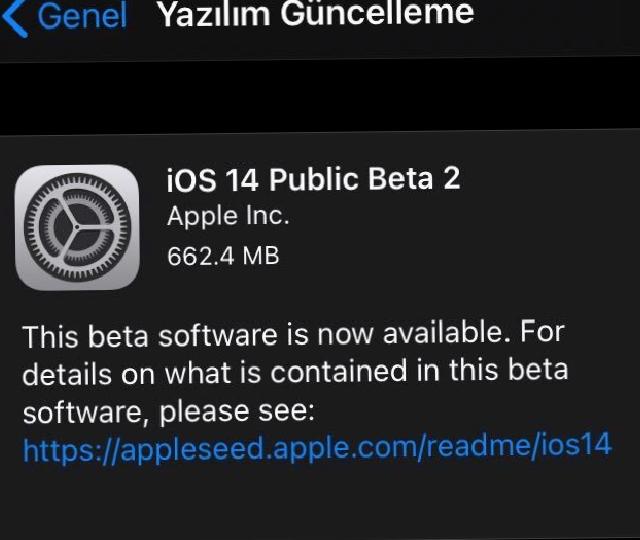
Task: Tap empty area below the readme link
Action: point(320,502)
